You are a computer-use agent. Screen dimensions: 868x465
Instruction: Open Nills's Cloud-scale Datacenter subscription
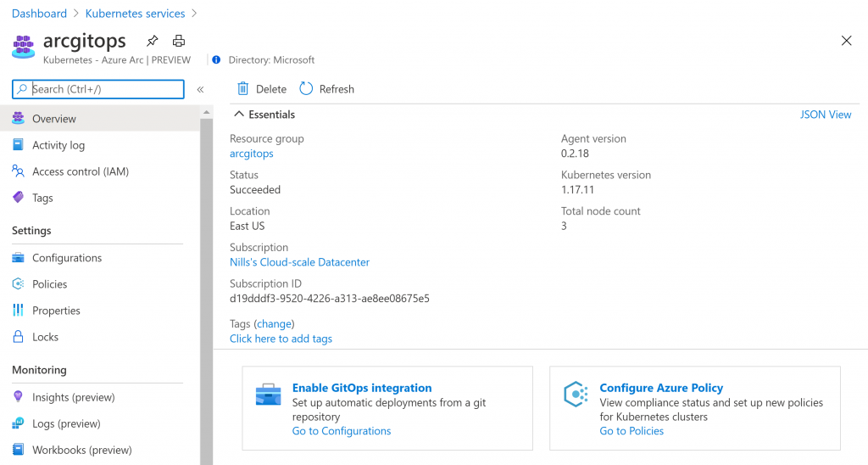click(299, 262)
